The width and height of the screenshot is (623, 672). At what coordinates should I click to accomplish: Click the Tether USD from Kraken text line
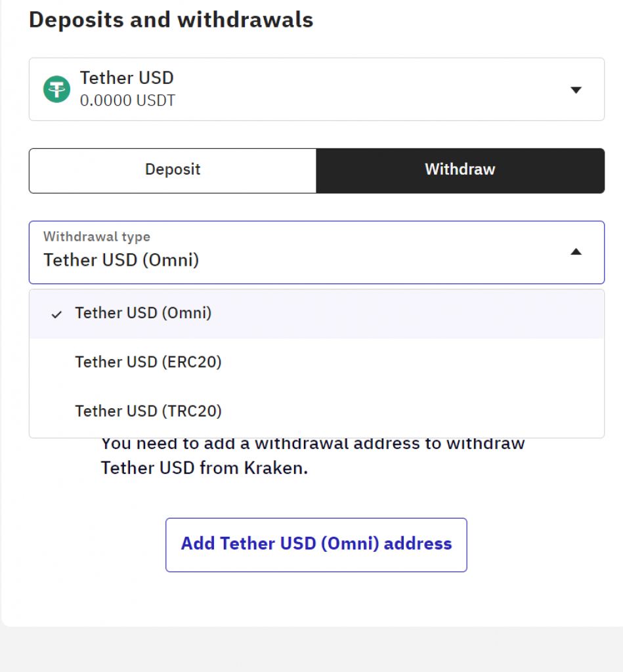(204, 468)
